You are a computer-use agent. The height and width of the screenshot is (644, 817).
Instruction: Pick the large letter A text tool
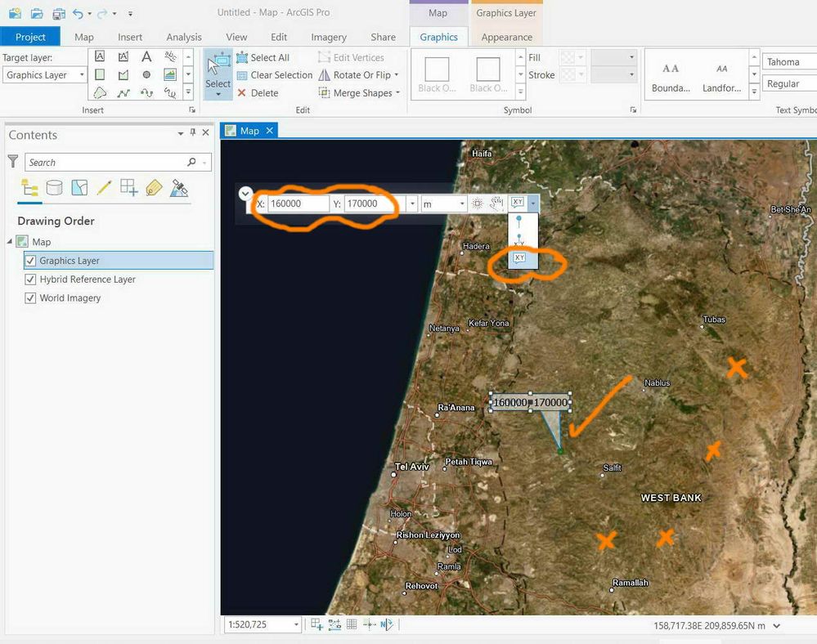tap(146, 56)
